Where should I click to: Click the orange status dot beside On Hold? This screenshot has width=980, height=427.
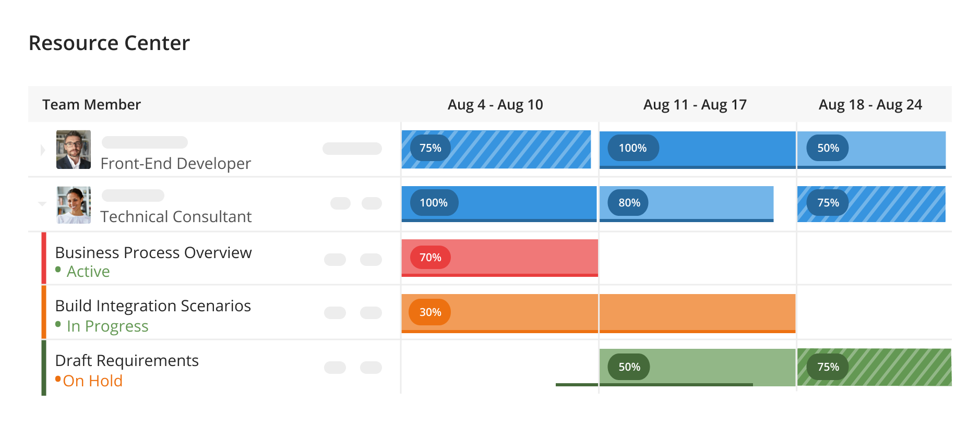(x=58, y=380)
